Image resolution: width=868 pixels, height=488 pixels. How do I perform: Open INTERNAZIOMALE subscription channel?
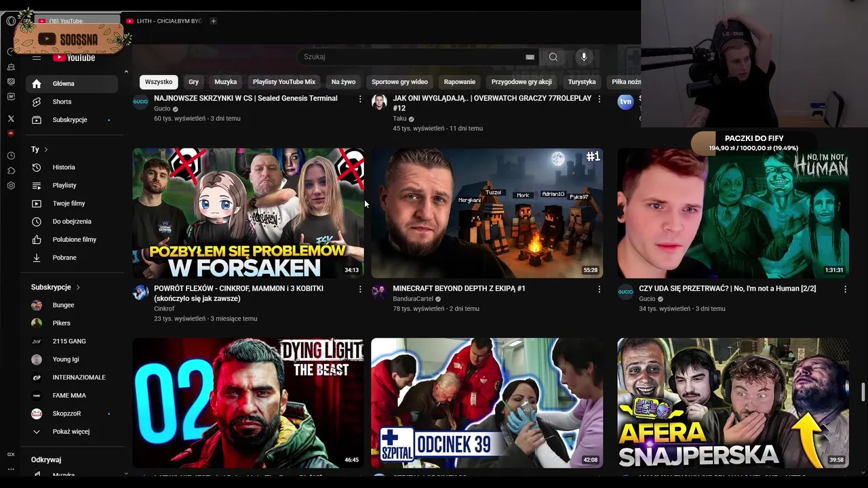(72, 378)
